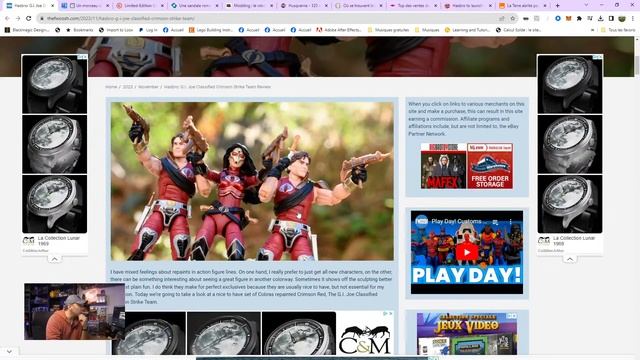
Task: Click the globe bookmark icon after Blackmagic Design
Action: pyautogui.click(x=58, y=30)
